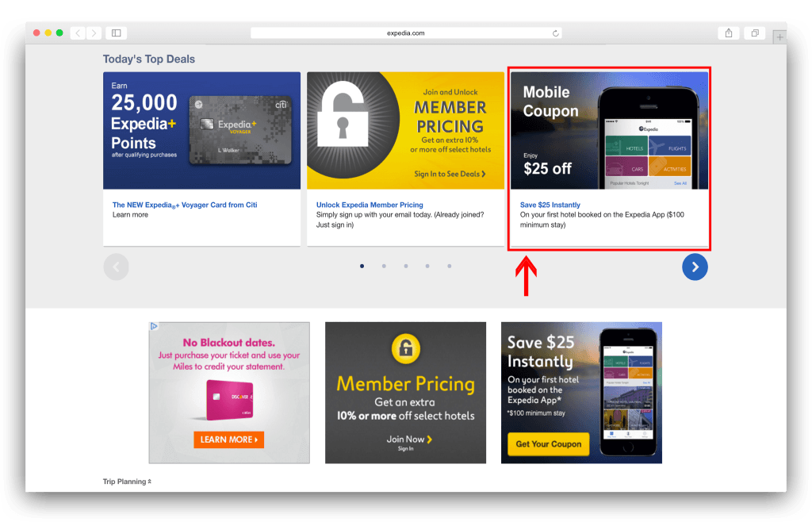812x522 pixels.
Task: Show all tabs overview
Action: (755, 33)
